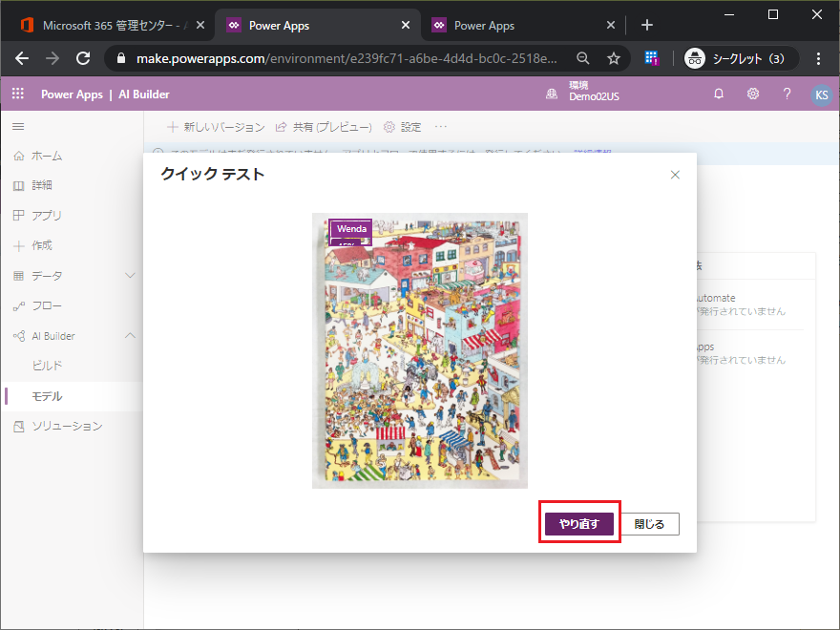Click the browser forward arrow
This screenshot has width=840, height=630.
pos(52,58)
